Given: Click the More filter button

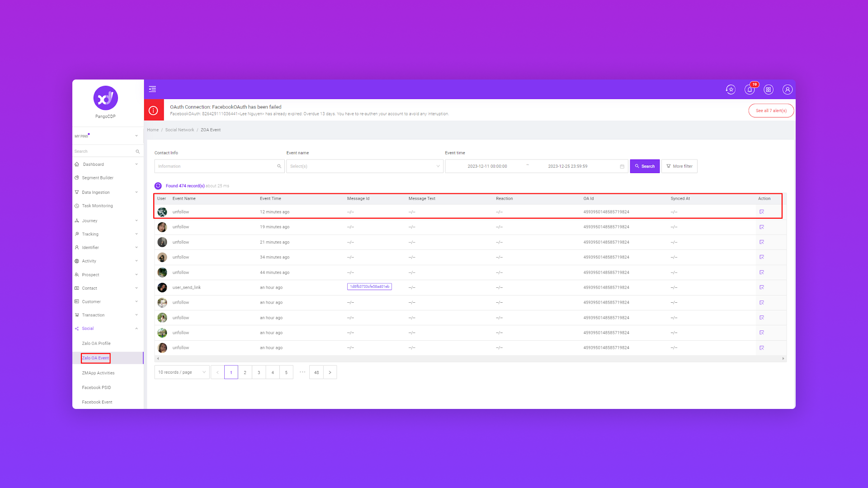Looking at the screenshot, I should [x=679, y=166].
